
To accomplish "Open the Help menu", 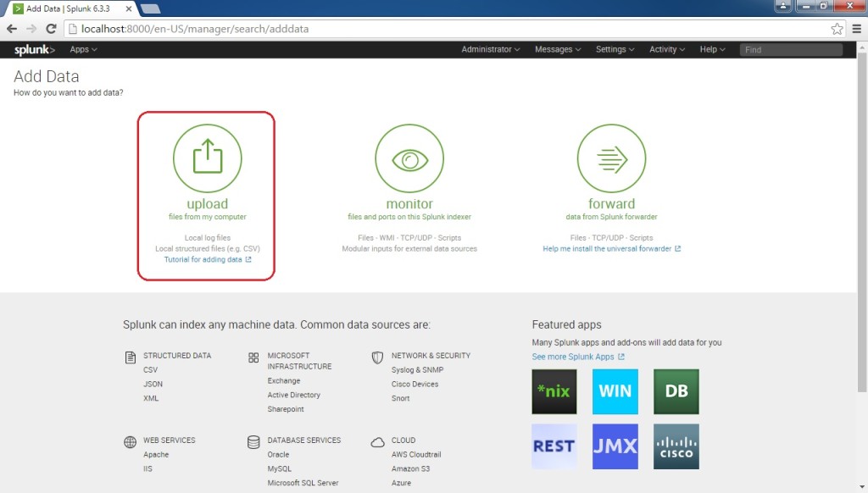I will [x=711, y=49].
